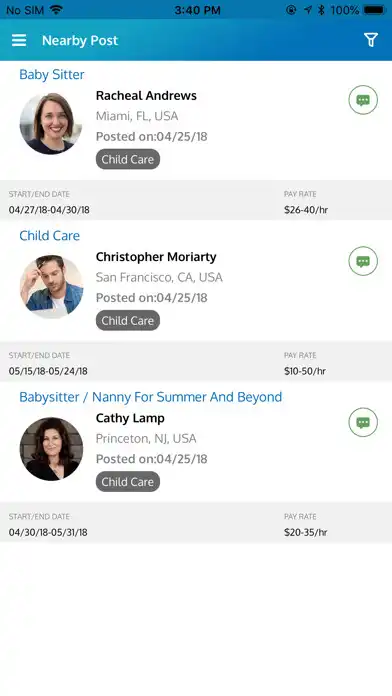This screenshot has height=696, width=392.
Task: Open the hamburger menu
Action: coord(19,40)
